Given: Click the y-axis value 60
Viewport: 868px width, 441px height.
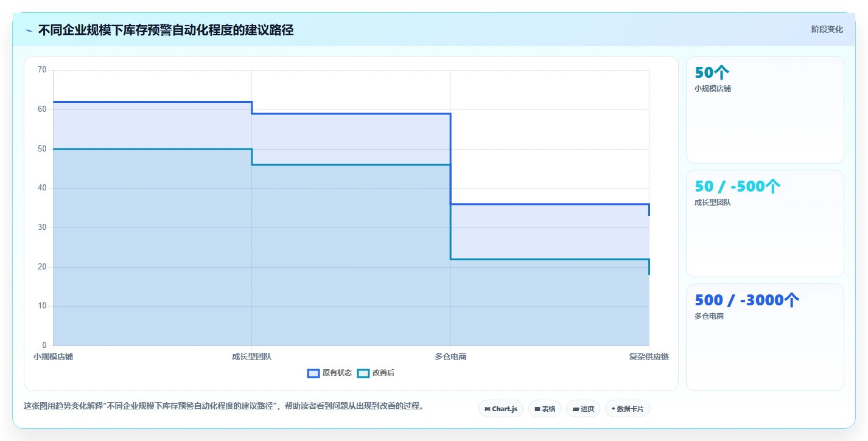Looking at the screenshot, I should 42,109.
